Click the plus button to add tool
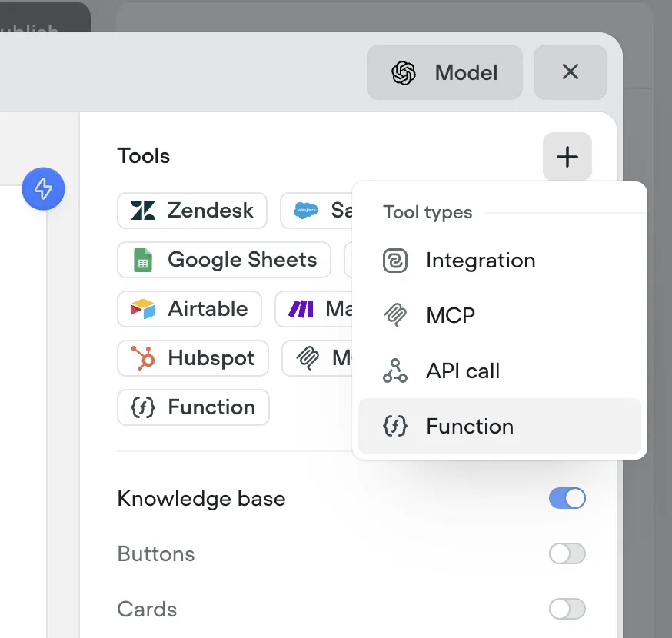Screen dimensions: 672x638 (567, 156)
